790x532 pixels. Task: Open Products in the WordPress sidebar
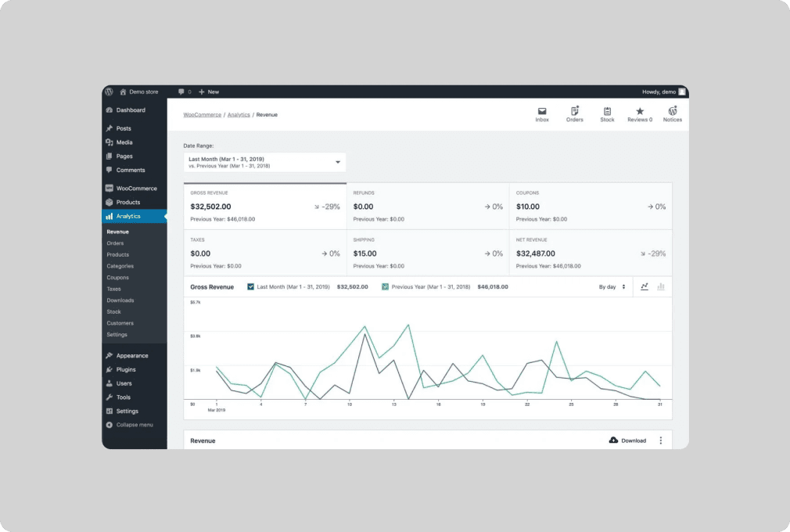pyautogui.click(x=128, y=202)
